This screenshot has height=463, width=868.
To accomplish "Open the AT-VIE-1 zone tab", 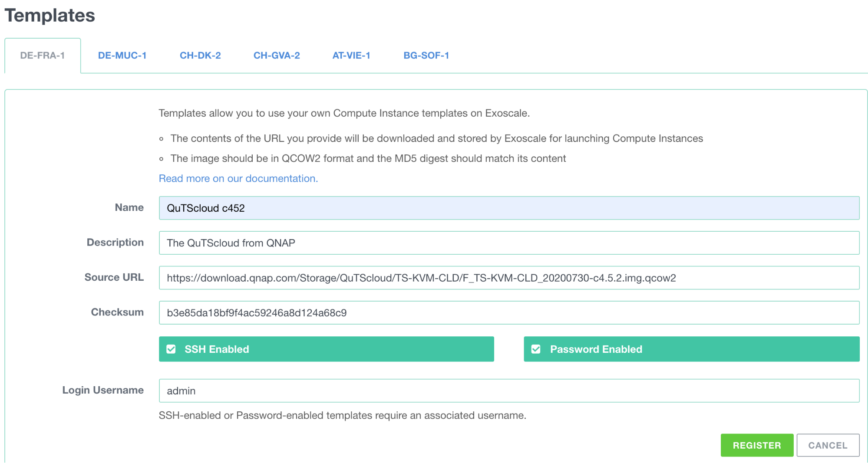I will pyautogui.click(x=351, y=56).
